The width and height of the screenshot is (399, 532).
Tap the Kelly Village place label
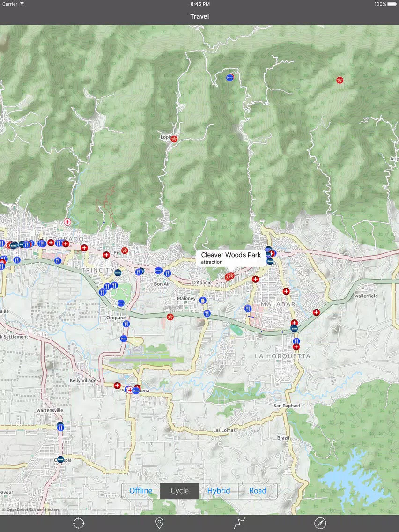tap(83, 380)
